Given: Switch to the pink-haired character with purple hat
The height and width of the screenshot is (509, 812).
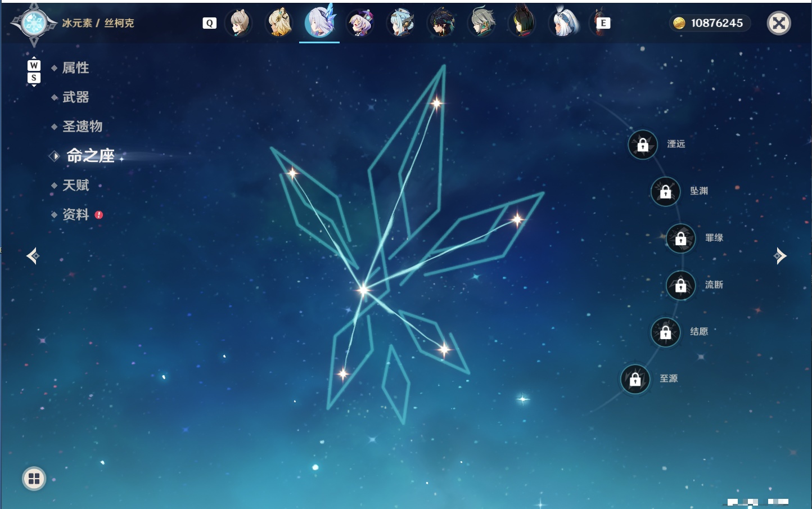Looking at the screenshot, I should point(360,23).
